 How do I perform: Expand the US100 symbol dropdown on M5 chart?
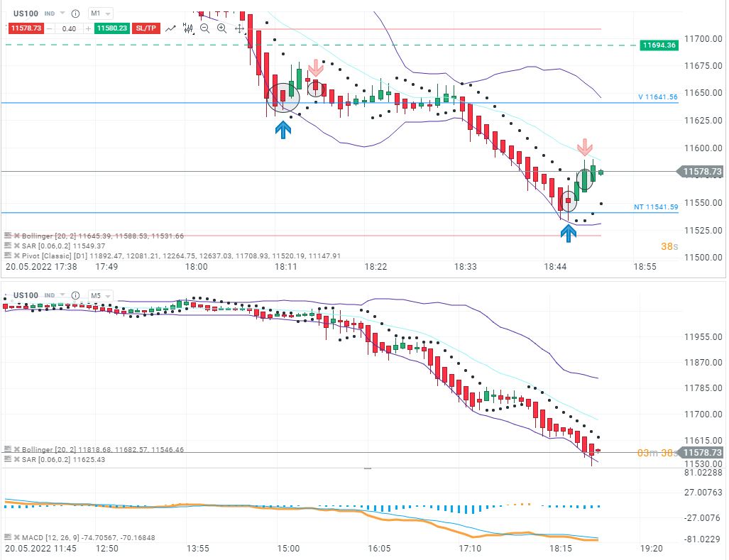click(x=62, y=295)
